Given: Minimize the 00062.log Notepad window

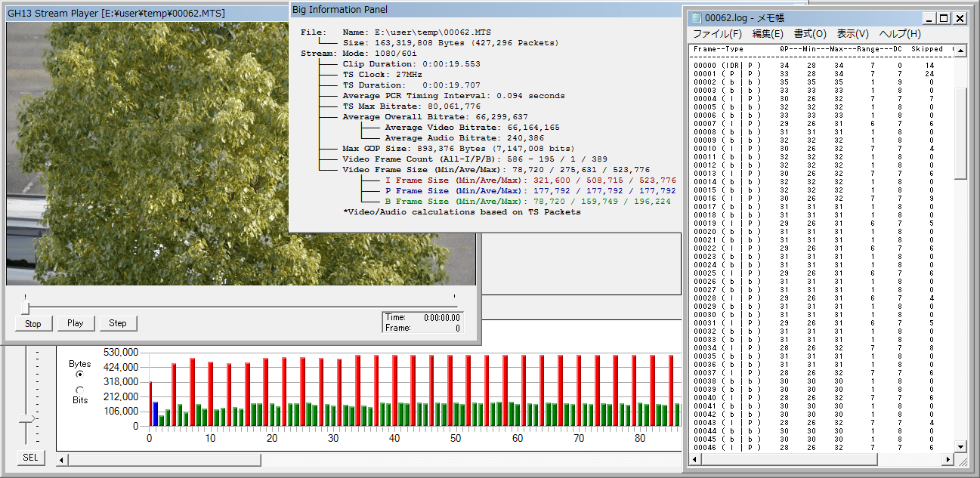Looking at the screenshot, I should coord(930,18).
